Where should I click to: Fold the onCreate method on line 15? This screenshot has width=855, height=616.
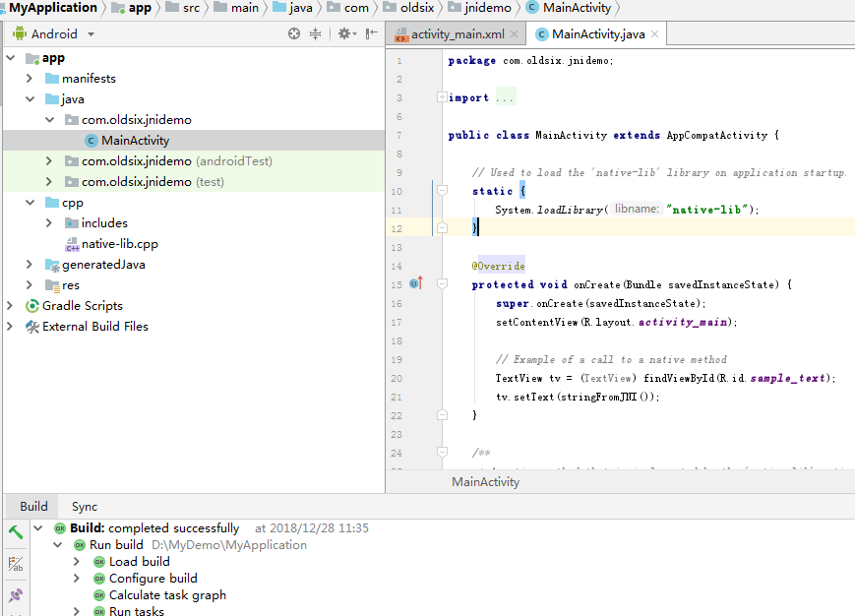pyautogui.click(x=442, y=283)
